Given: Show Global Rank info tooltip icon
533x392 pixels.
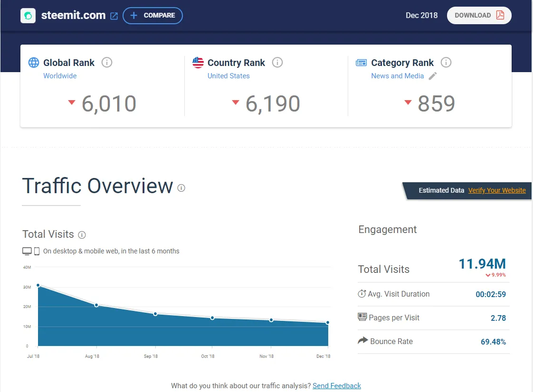Looking at the screenshot, I should [107, 63].
